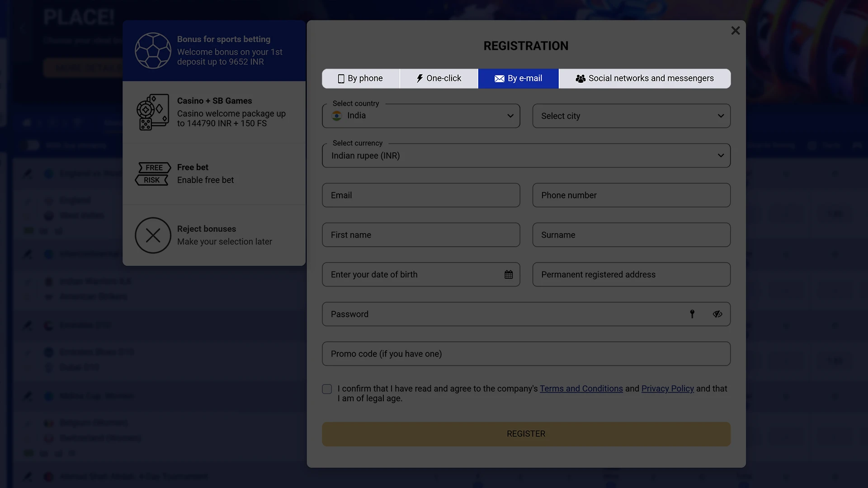868x488 pixels.
Task: Check the terms and legal age confirmation box
Action: click(x=326, y=389)
